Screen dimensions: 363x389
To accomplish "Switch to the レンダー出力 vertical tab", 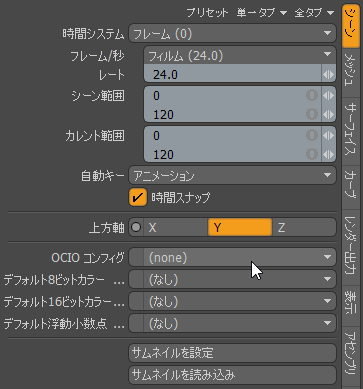I will coord(350,246).
